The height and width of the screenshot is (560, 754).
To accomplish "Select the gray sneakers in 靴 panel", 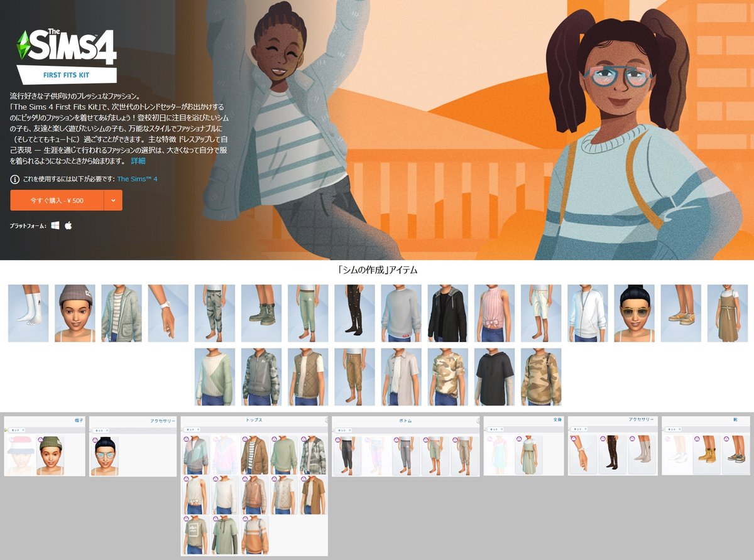I will [736, 455].
